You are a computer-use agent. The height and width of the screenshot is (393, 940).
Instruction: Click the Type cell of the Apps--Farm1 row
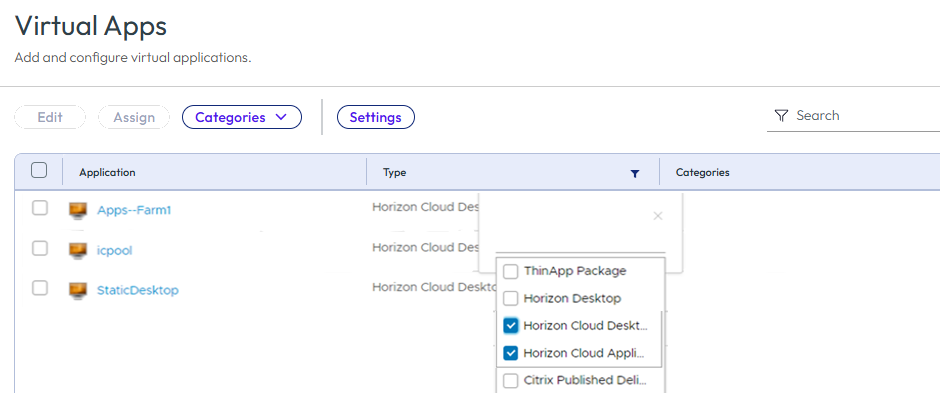[x=426, y=207]
